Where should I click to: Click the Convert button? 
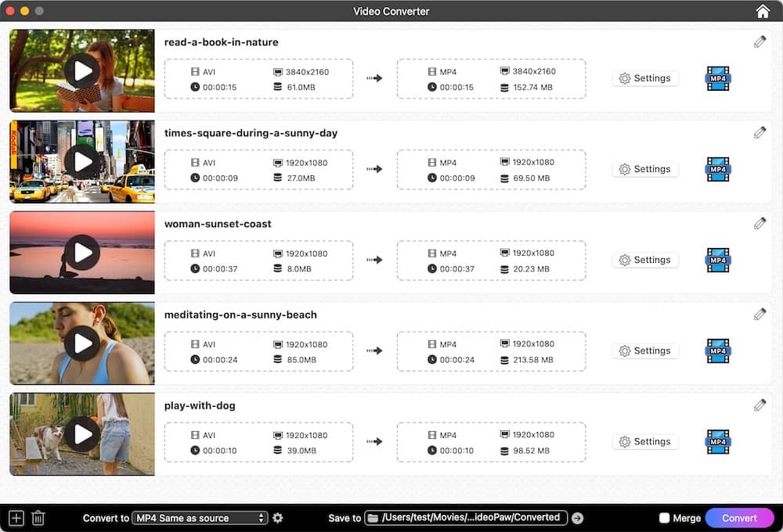pyautogui.click(x=739, y=517)
